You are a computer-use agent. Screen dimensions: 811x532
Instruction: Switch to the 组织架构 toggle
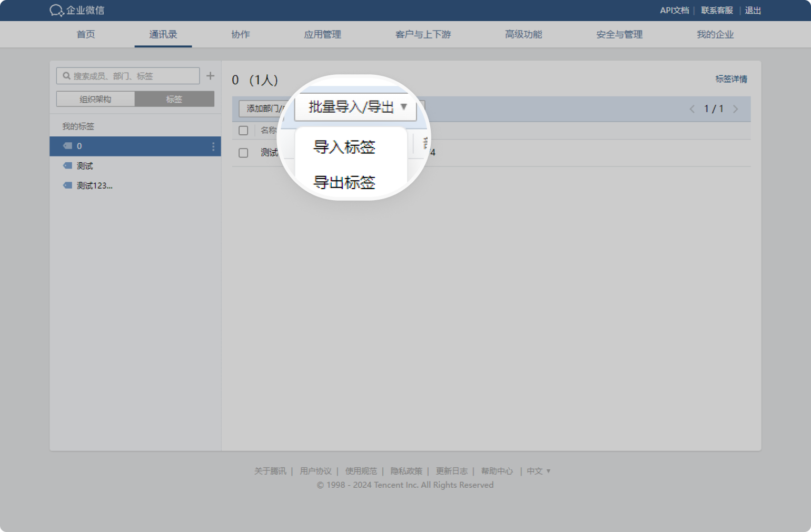point(95,99)
